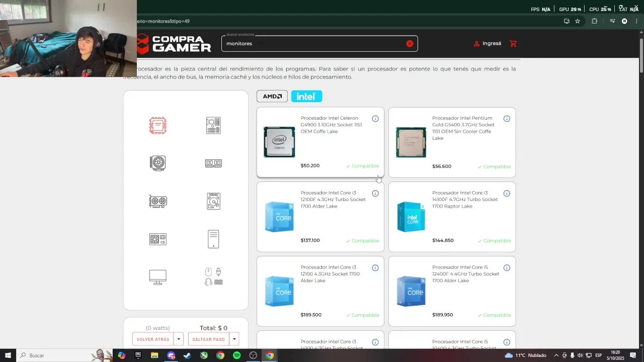Viewport: 644px width, 362px height.
Task: Show hidden system tray icons chevron
Action: [556, 355]
